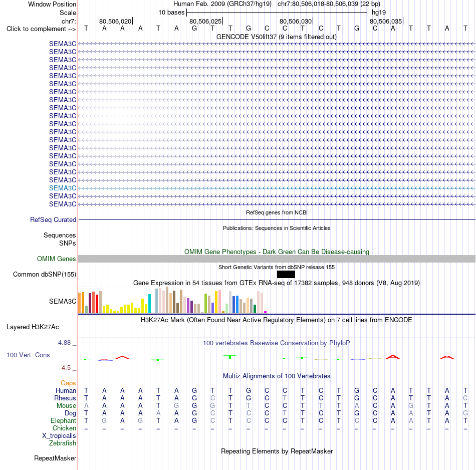Click the 'Click to complement -->' label
This screenshot has width=476, height=470.
[x=41, y=29]
